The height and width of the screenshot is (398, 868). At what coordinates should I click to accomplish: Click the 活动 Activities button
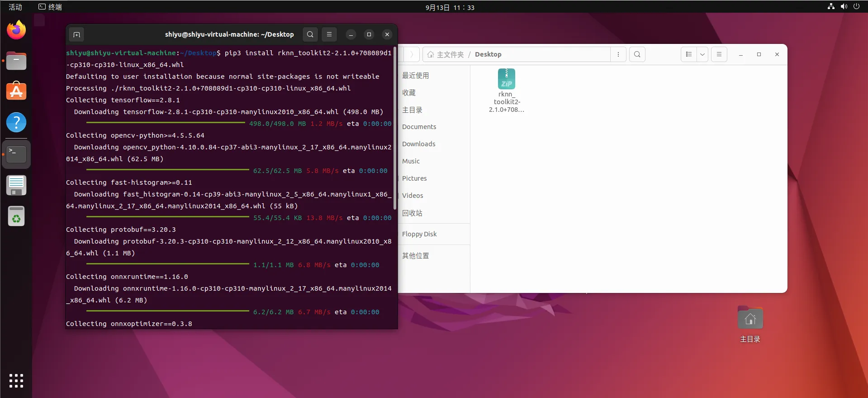point(15,7)
